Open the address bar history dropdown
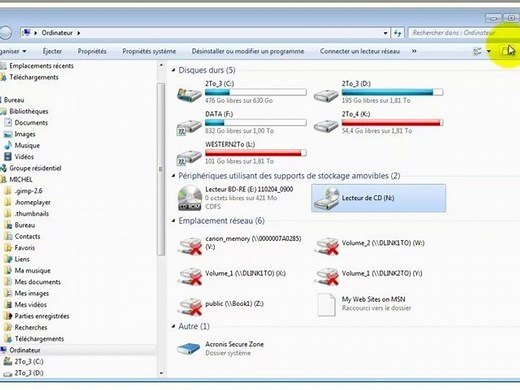The height and width of the screenshot is (390, 520). (385, 33)
